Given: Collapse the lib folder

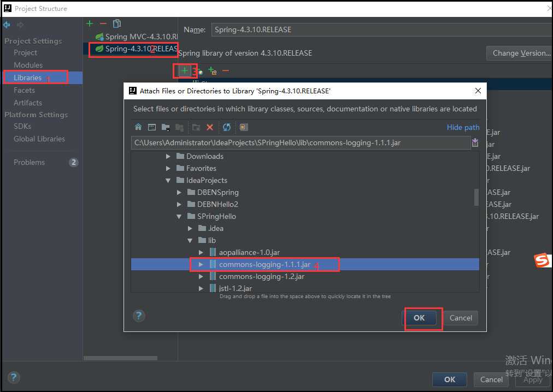Looking at the screenshot, I should 190,240.
